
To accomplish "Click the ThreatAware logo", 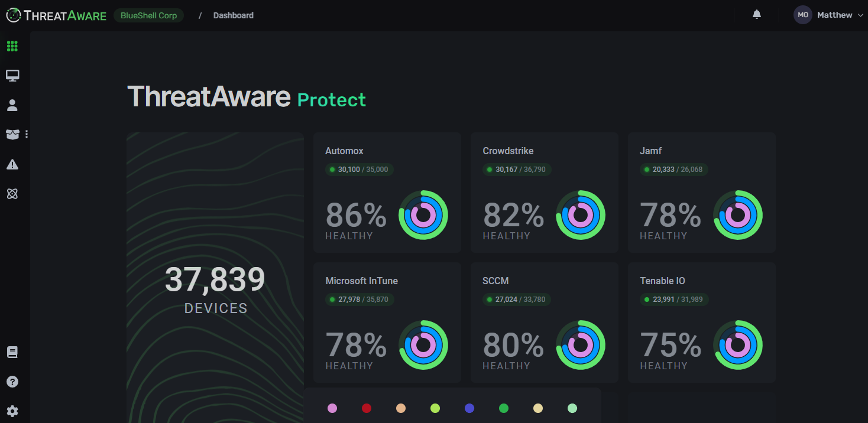I will [x=56, y=15].
